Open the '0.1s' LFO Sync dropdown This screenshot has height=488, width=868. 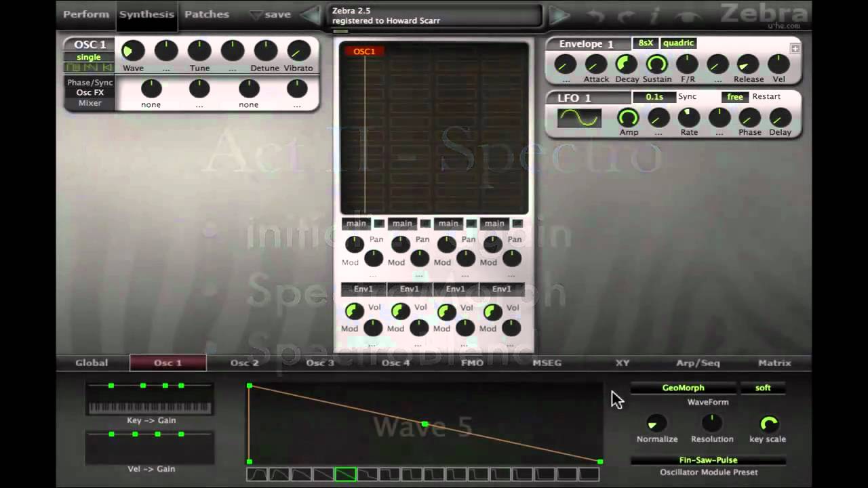654,97
